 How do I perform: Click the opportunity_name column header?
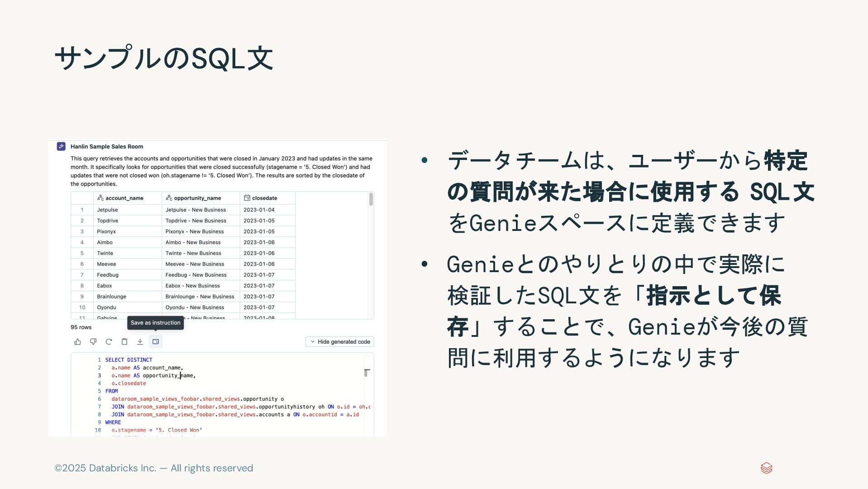pos(201,198)
